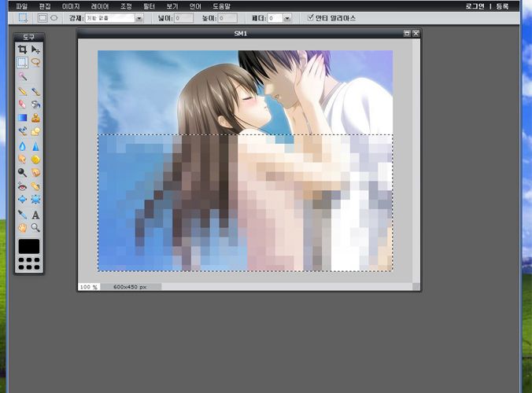This screenshot has height=393, width=532.
Task: Click the marquee tool icon in options bar
Action: [23, 18]
